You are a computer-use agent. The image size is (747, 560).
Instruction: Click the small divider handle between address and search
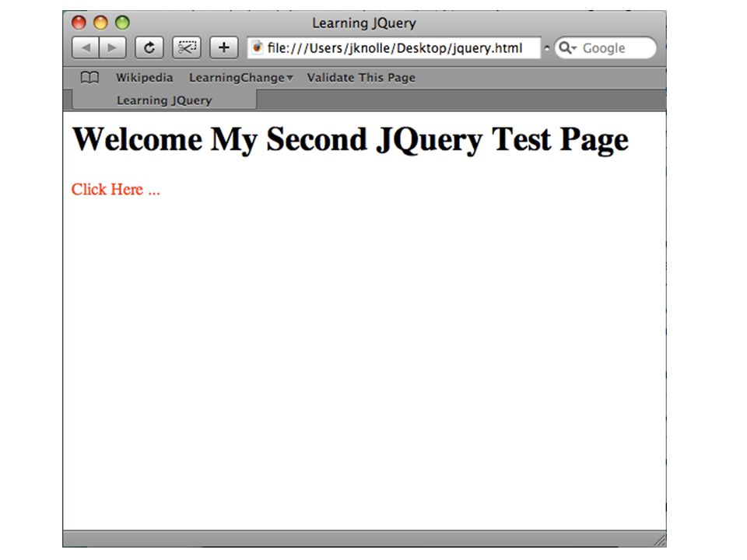coord(547,48)
